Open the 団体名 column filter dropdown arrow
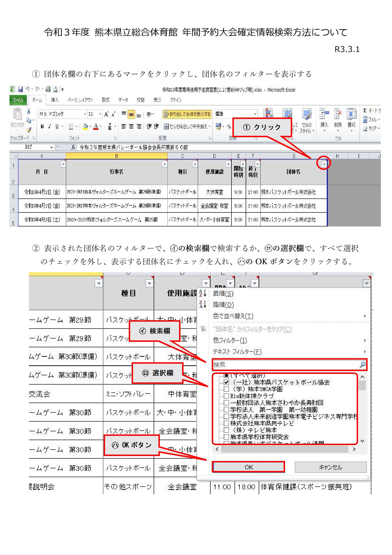This screenshot has height=555, width=392. pyautogui.click(x=324, y=164)
